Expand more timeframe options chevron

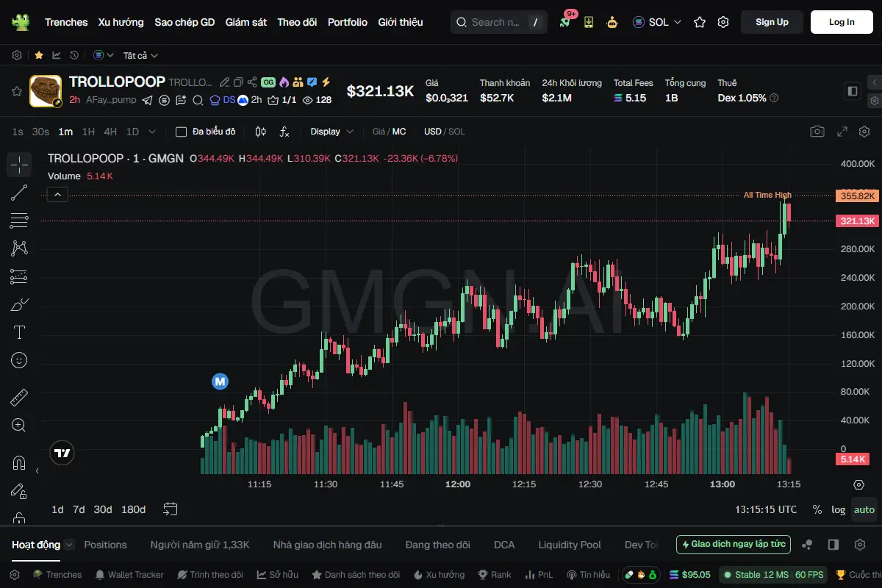(x=152, y=132)
